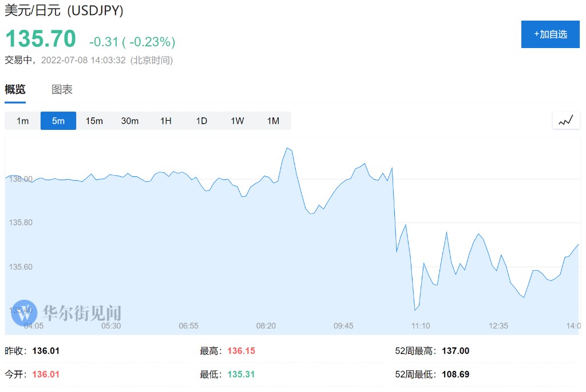This screenshot has height=392, width=586.
Task: Show the 1D daily chart
Action: coord(201,121)
